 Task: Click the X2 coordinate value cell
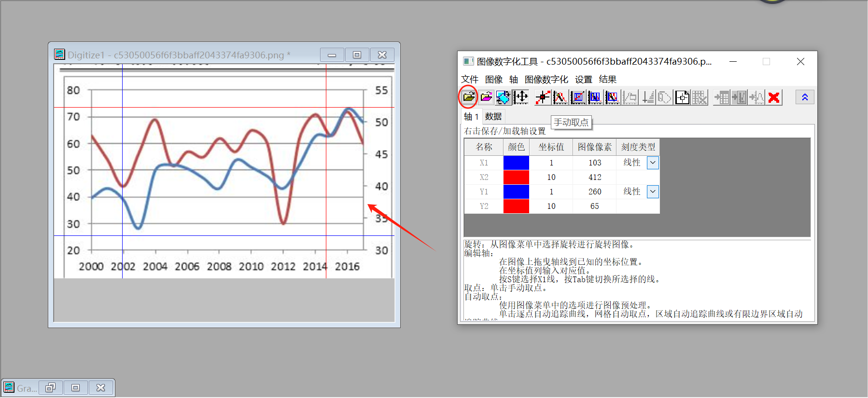(x=551, y=177)
